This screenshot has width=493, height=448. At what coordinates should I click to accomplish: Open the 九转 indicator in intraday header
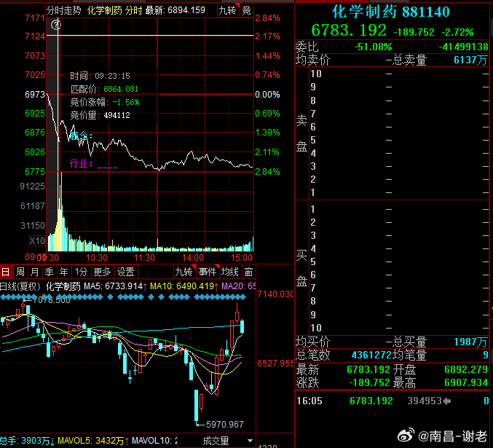tap(228, 10)
